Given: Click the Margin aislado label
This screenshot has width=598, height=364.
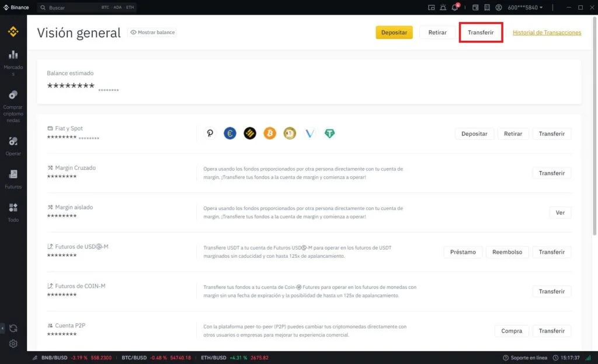Looking at the screenshot, I should coord(74,207).
